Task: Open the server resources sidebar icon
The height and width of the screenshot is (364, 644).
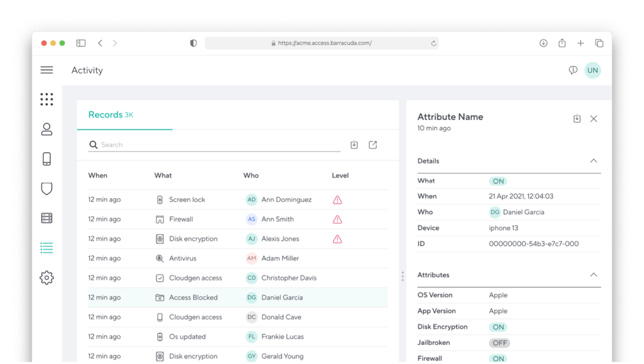Action: click(47, 218)
